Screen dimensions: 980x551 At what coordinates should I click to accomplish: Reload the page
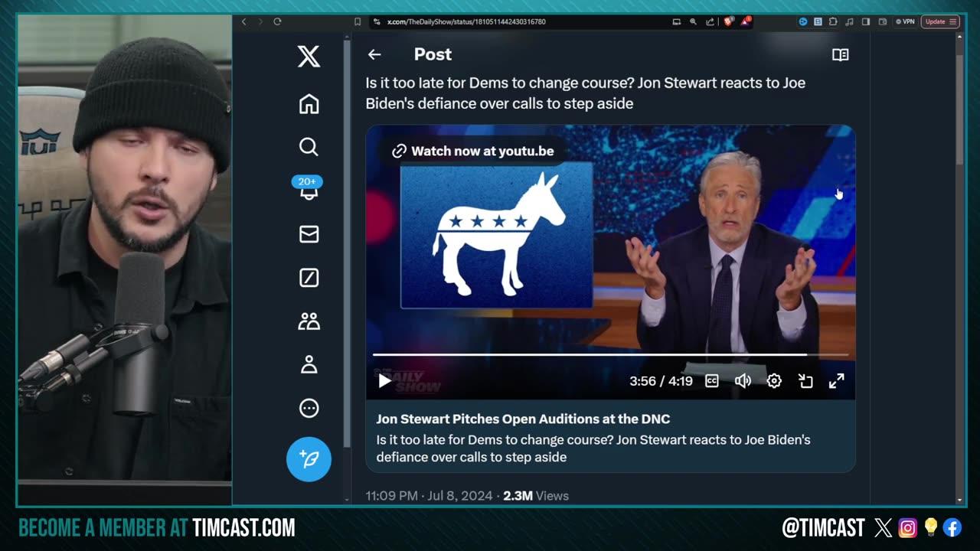277,21
